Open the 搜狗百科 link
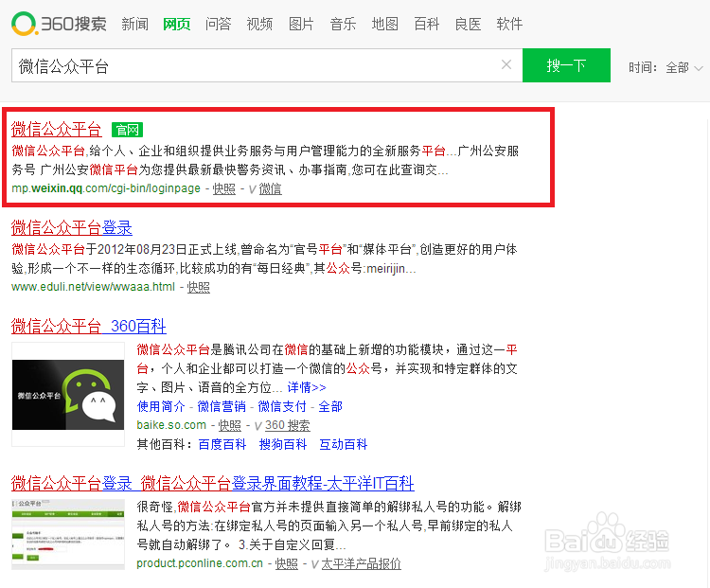This screenshot has height=588, width=710. [x=283, y=444]
